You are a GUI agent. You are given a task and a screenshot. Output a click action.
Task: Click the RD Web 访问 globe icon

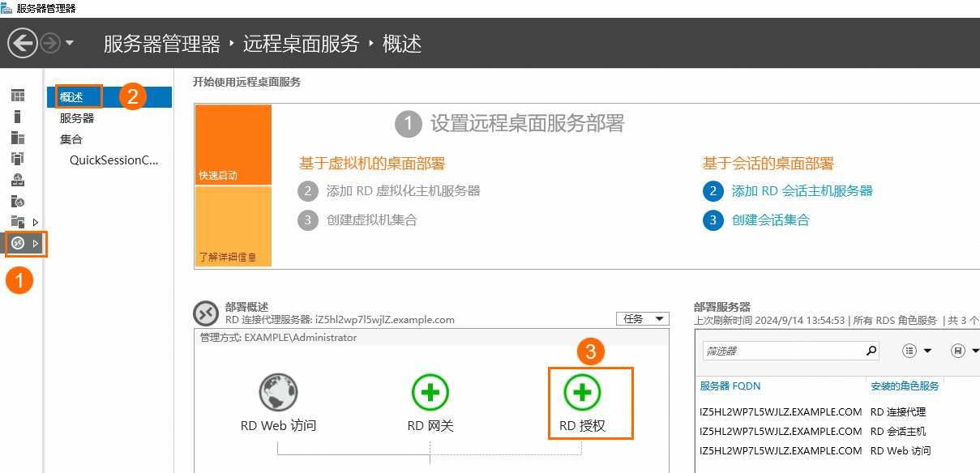[x=278, y=394]
